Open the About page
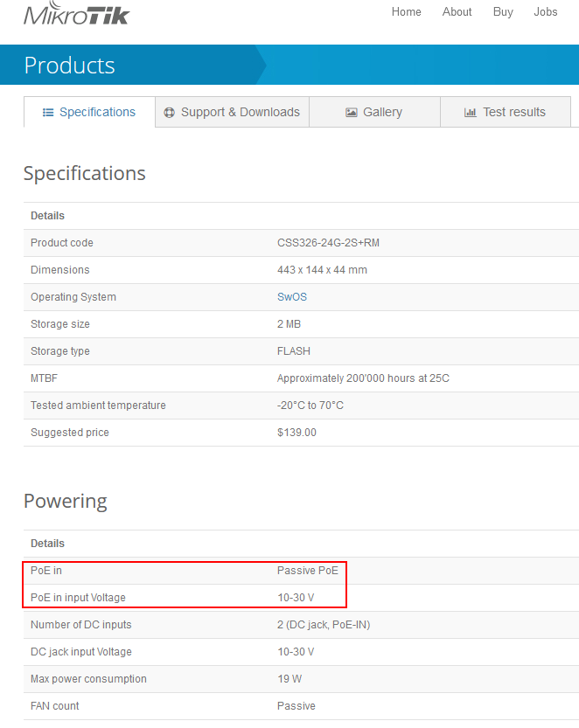This screenshot has width=579, height=728. [x=457, y=12]
